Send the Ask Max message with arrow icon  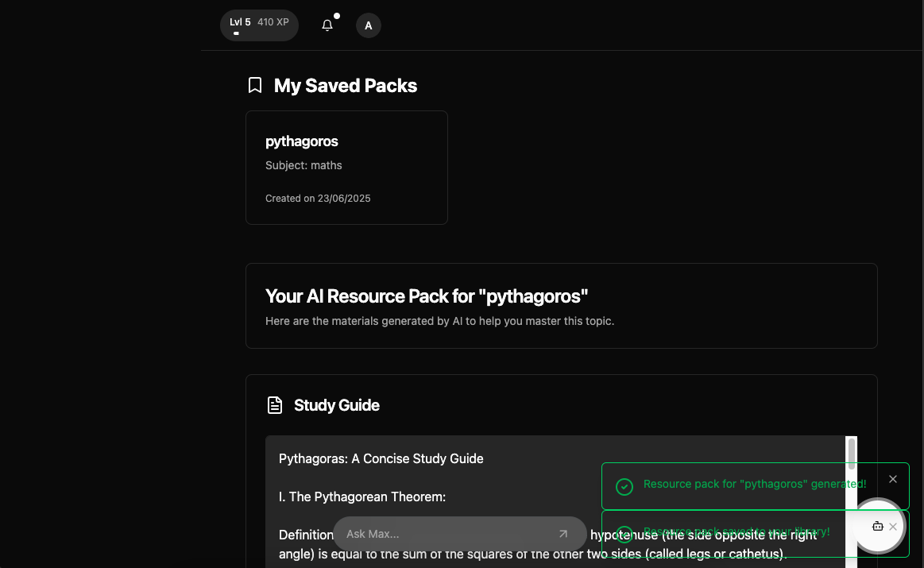coord(563,534)
